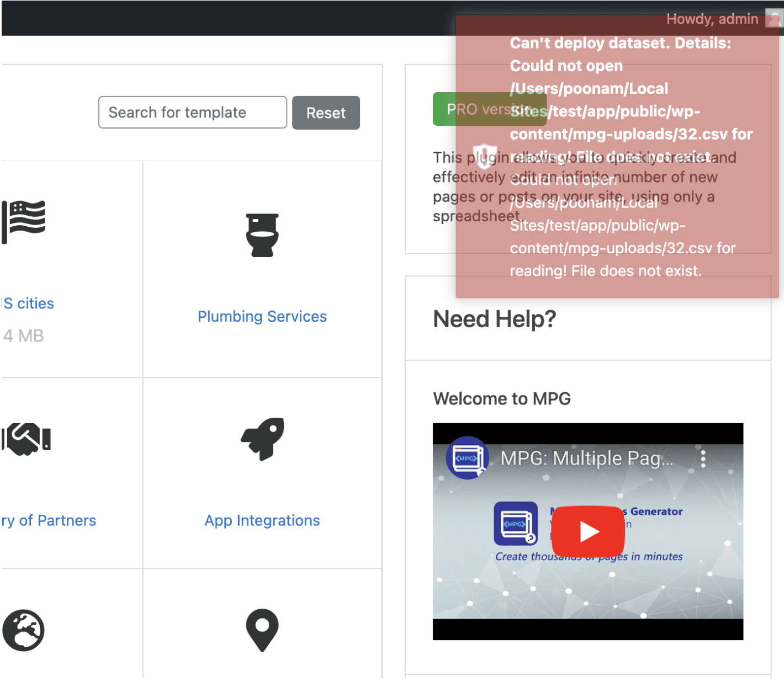
Task: Play the Welcome to MPG YouTube video
Action: pyautogui.click(x=588, y=531)
